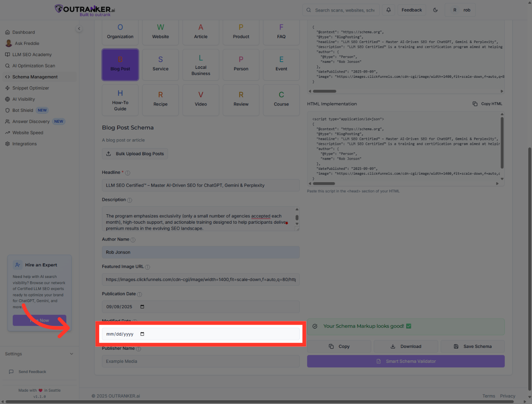Choose the Video schema type
Screen dimensions: 532x404
click(x=201, y=100)
